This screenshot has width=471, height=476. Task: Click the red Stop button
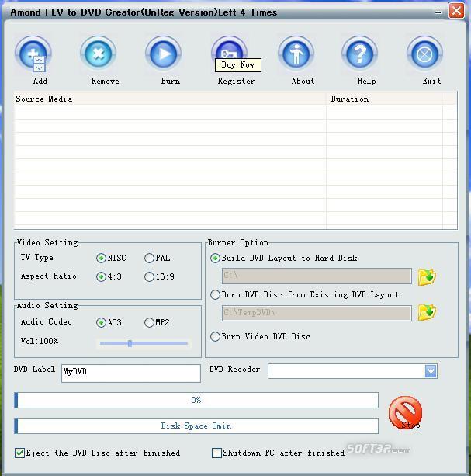point(405,412)
